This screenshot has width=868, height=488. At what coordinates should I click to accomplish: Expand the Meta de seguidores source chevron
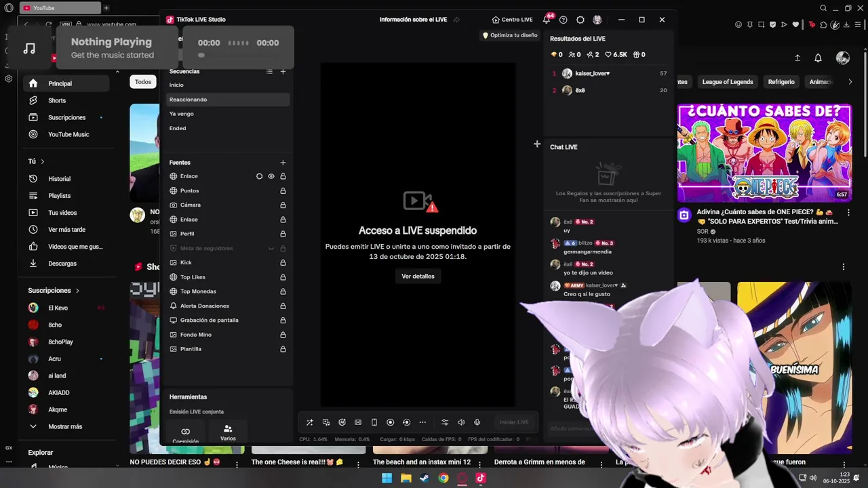271,248
